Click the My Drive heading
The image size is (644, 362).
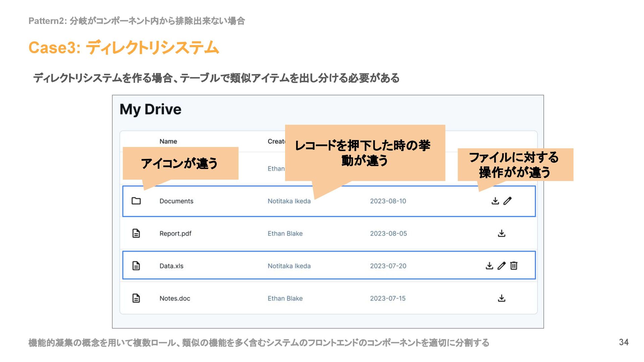click(x=150, y=110)
